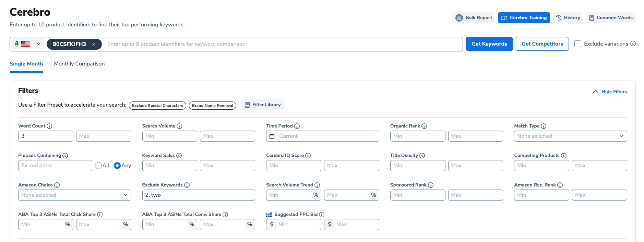Collapse the panel with Hide Filters

[x=610, y=92]
